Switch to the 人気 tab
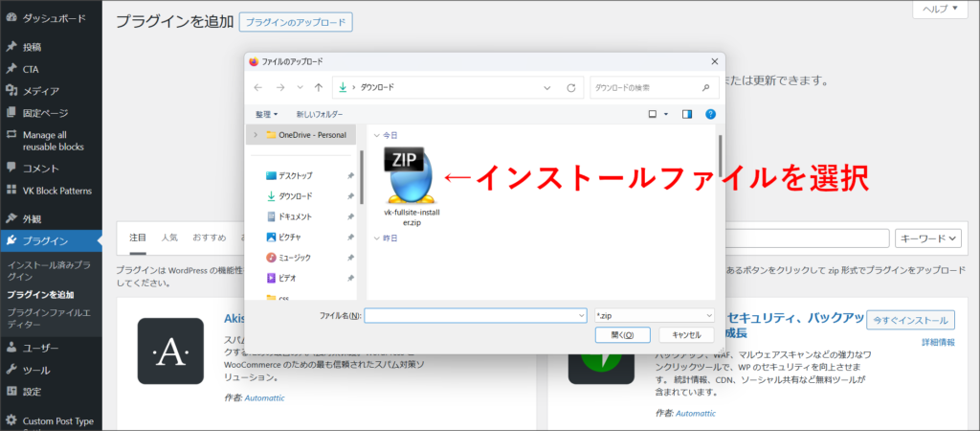The width and height of the screenshot is (980, 431). [169, 237]
